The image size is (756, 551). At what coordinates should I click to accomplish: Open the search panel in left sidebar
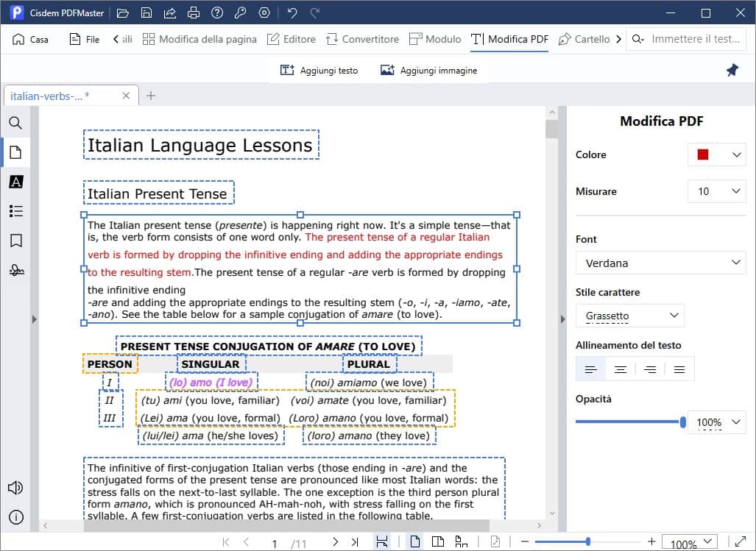point(15,123)
